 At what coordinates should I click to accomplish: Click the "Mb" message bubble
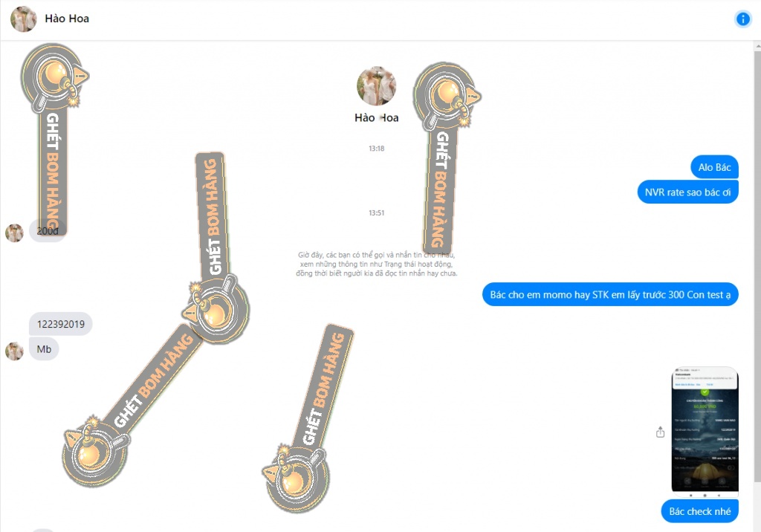click(44, 349)
